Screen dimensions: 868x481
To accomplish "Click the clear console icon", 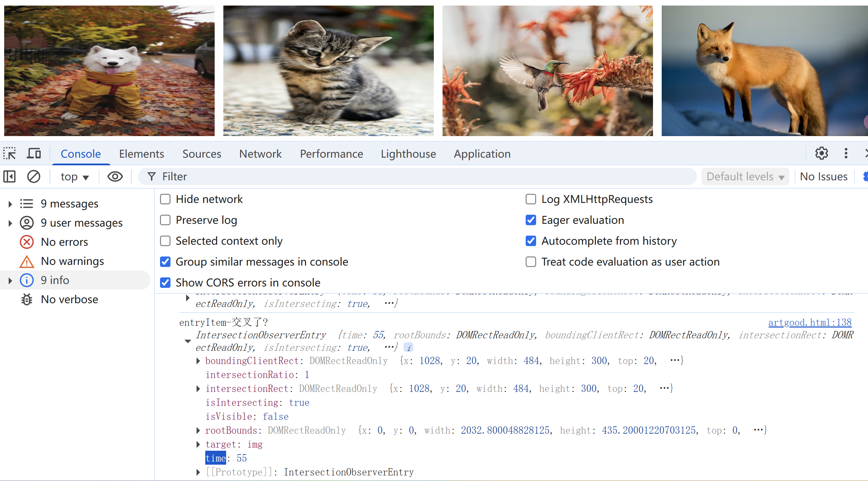I will [34, 176].
